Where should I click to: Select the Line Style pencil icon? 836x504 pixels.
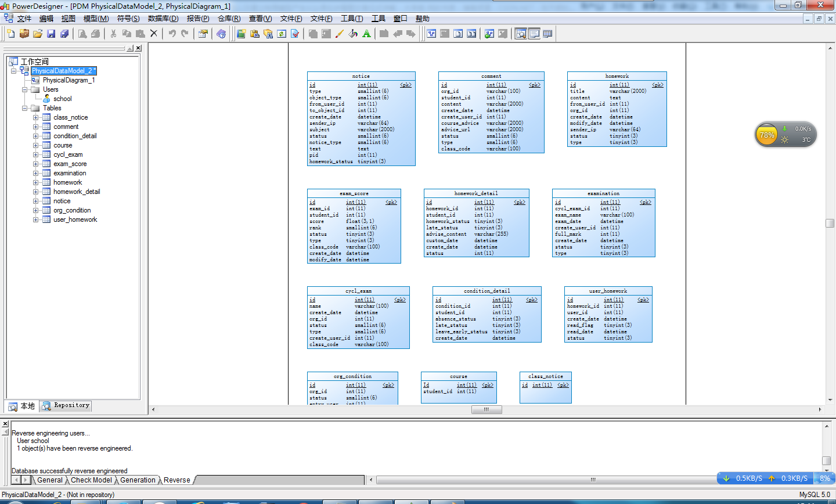(340, 34)
